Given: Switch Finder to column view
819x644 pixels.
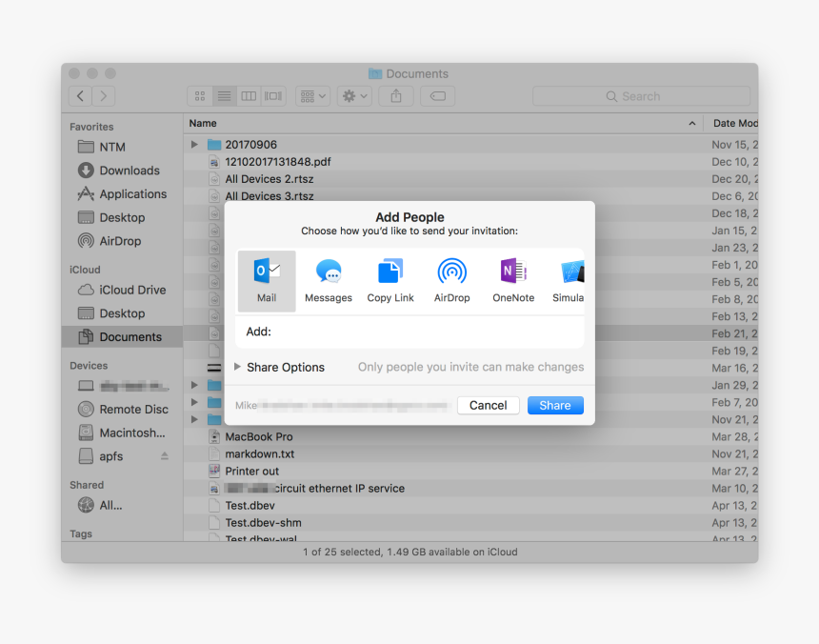Looking at the screenshot, I should [x=249, y=96].
